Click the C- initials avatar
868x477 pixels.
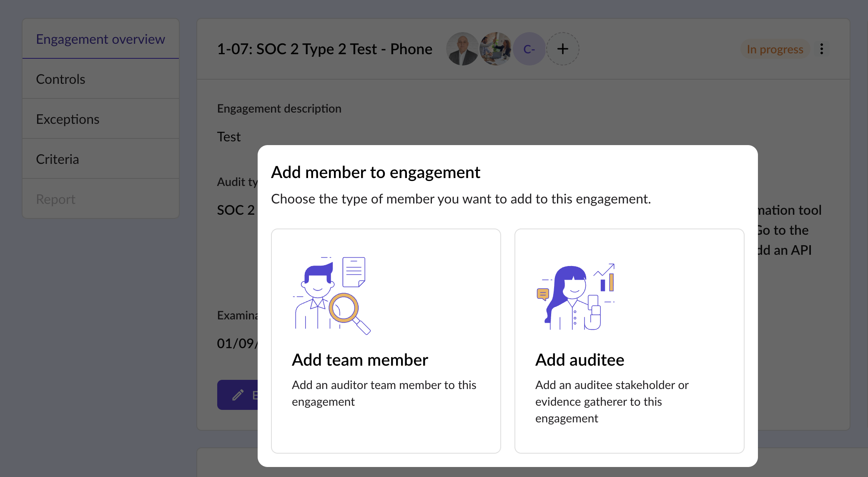[529, 49]
